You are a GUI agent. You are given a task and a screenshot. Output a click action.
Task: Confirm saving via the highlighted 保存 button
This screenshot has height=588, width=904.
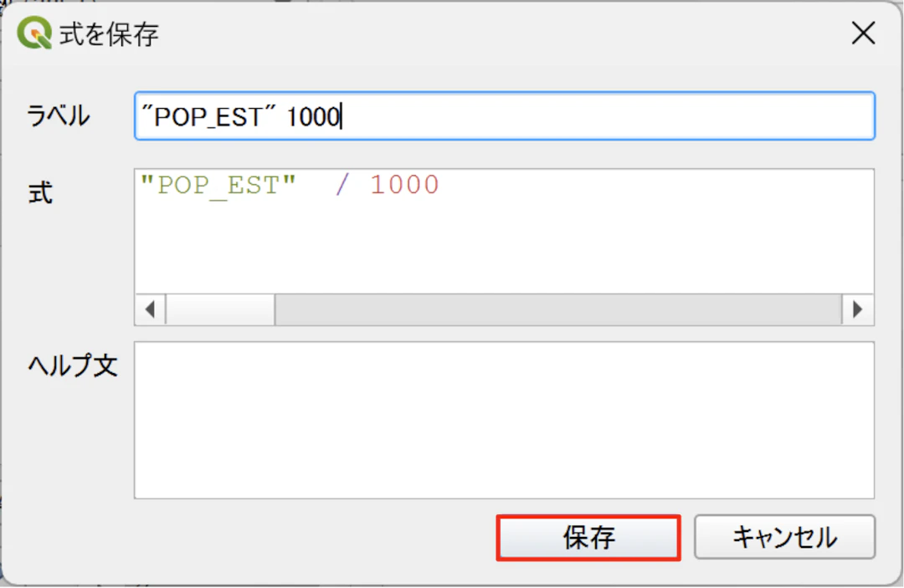pyautogui.click(x=588, y=538)
